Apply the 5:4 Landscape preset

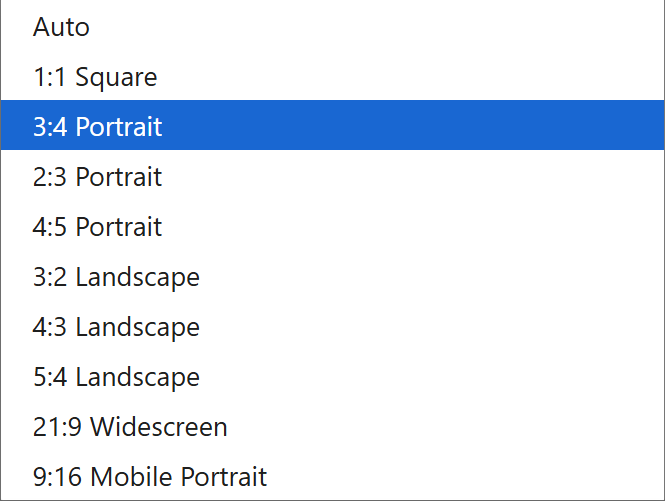coord(332,375)
